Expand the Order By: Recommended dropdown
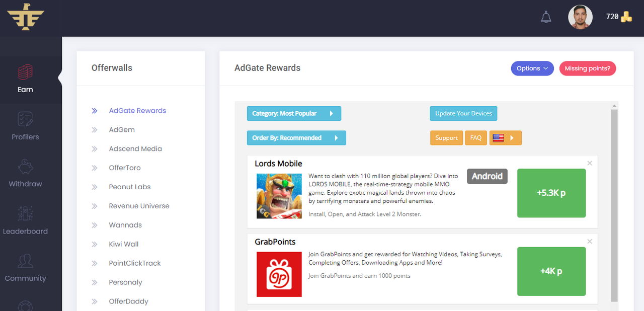 tap(296, 138)
